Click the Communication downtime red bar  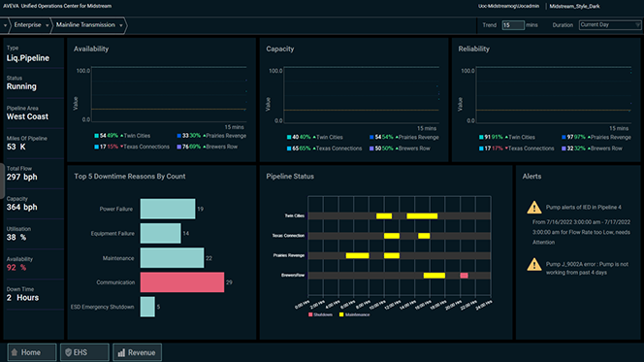coord(182,282)
